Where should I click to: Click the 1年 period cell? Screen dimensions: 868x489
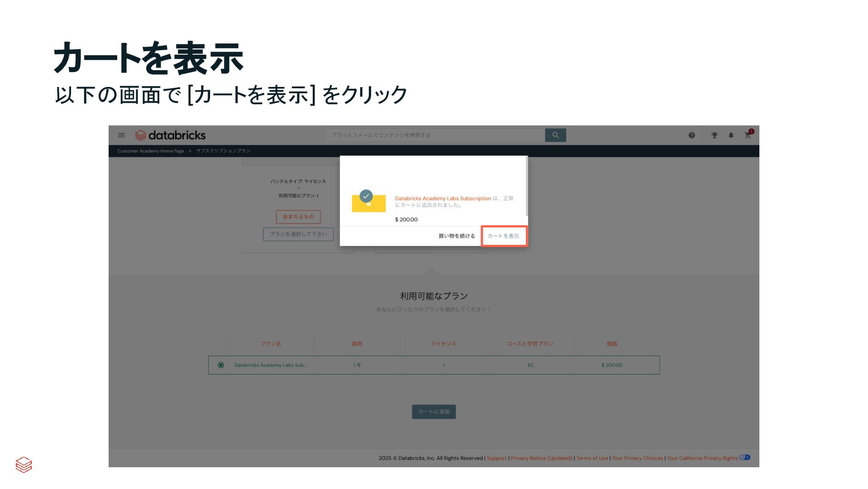pyautogui.click(x=357, y=365)
